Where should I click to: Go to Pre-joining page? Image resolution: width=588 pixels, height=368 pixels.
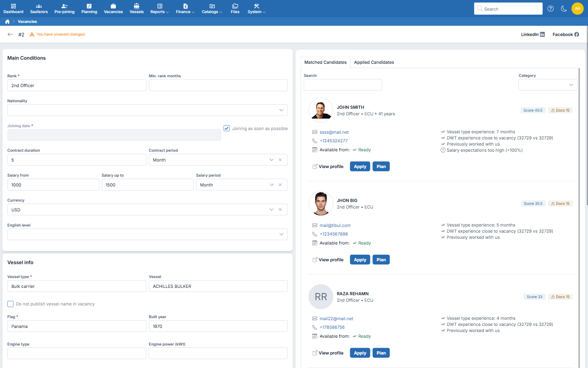coord(65,9)
